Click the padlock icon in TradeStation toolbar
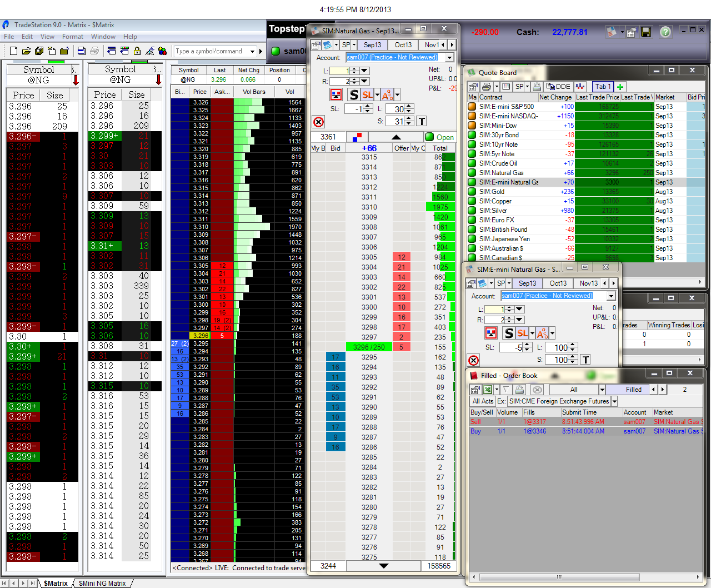The image size is (711, 588). pos(137,51)
